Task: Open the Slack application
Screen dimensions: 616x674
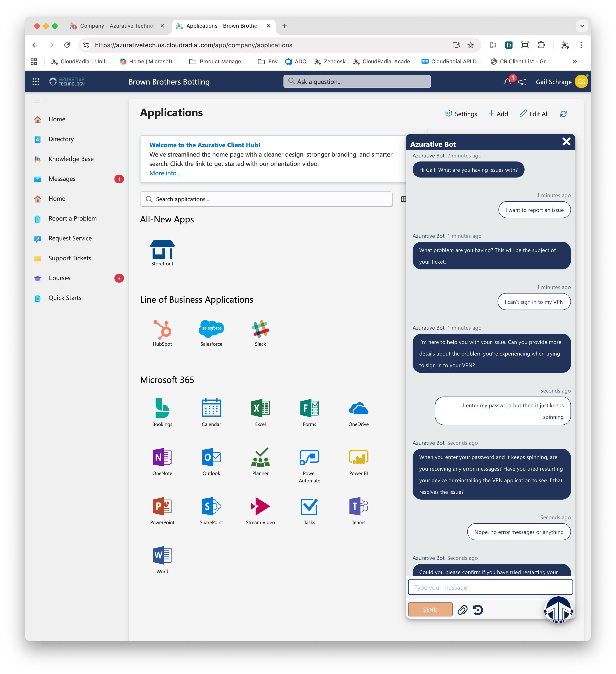Action: (260, 333)
